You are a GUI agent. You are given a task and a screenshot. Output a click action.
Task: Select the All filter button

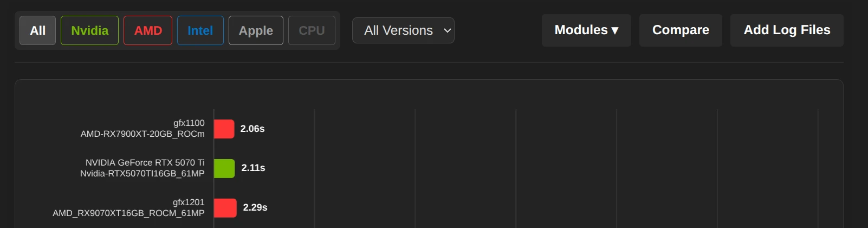point(37,30)
